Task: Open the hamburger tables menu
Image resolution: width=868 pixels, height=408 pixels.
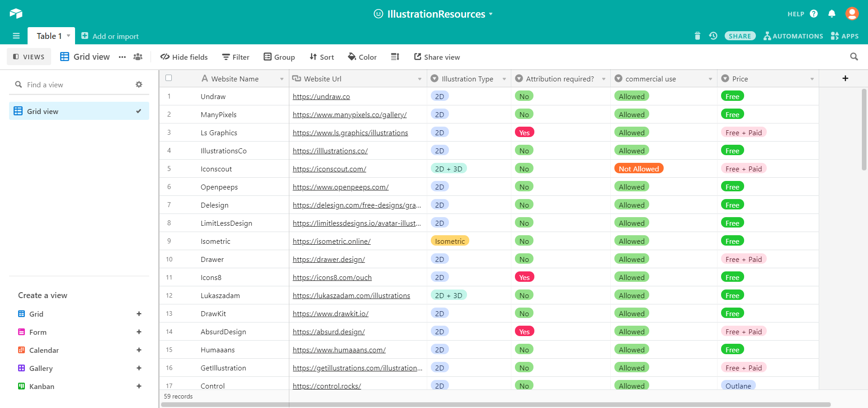Action: (16, 36)
